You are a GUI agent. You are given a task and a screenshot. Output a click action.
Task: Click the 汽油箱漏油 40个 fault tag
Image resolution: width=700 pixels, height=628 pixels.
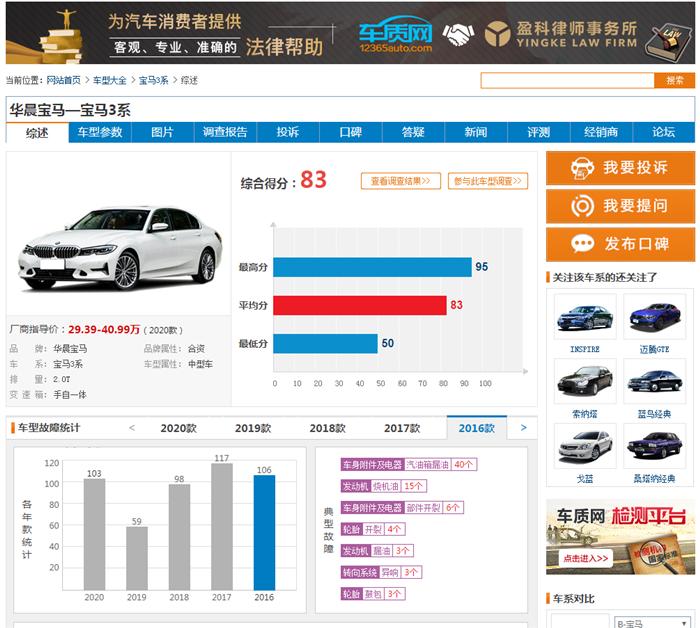coord(409,465)
